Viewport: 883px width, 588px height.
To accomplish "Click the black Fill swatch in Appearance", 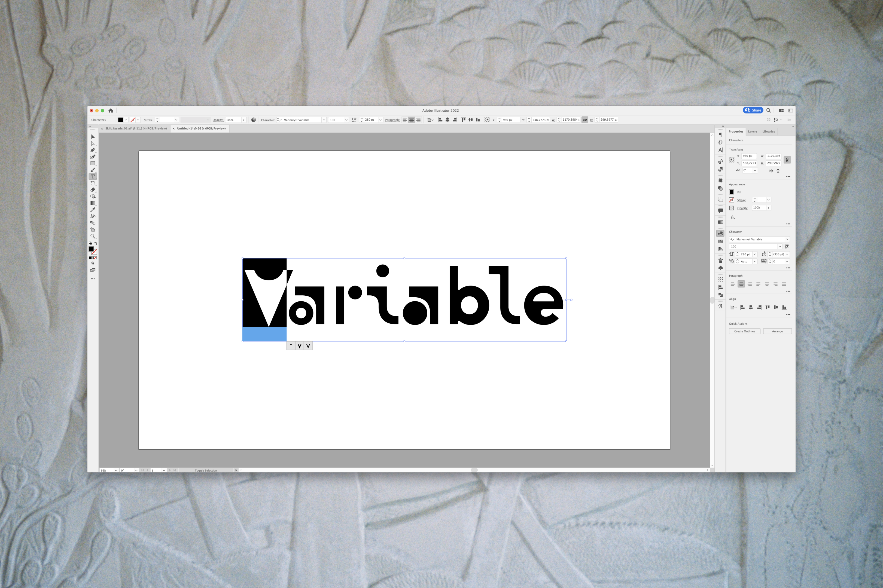I will pos(731,192).
